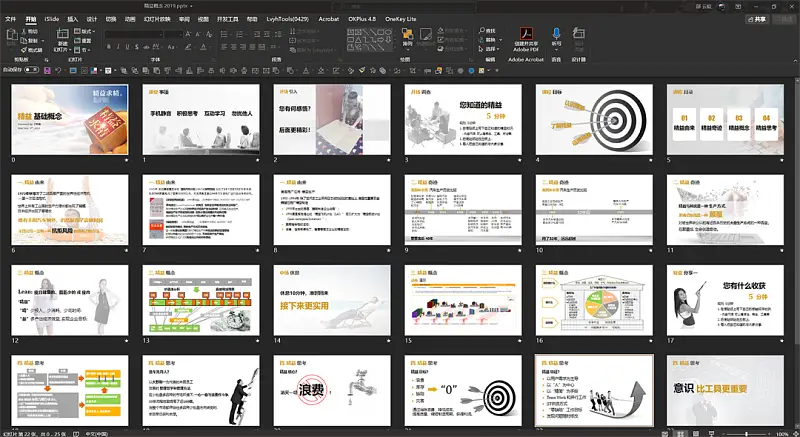Open the Section dropdown
Image resolution: width=800 pixels, height=437 pixels.
point(83,50)
